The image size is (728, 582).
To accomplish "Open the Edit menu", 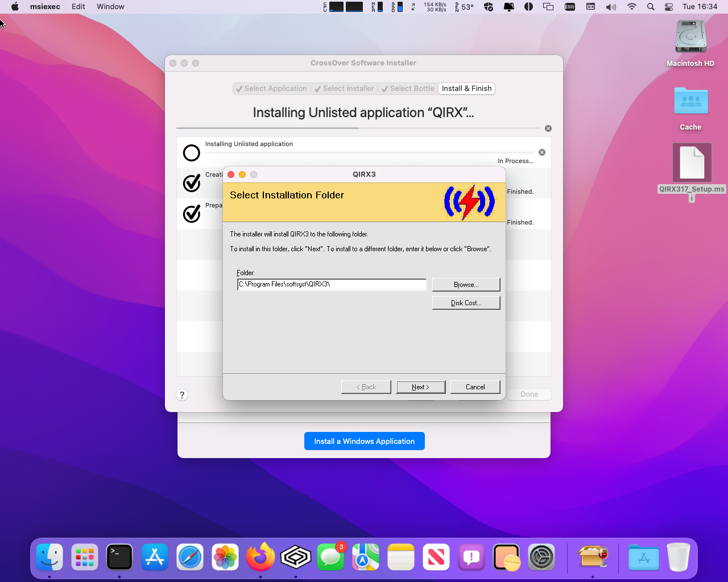I will (x=78, y=7).
